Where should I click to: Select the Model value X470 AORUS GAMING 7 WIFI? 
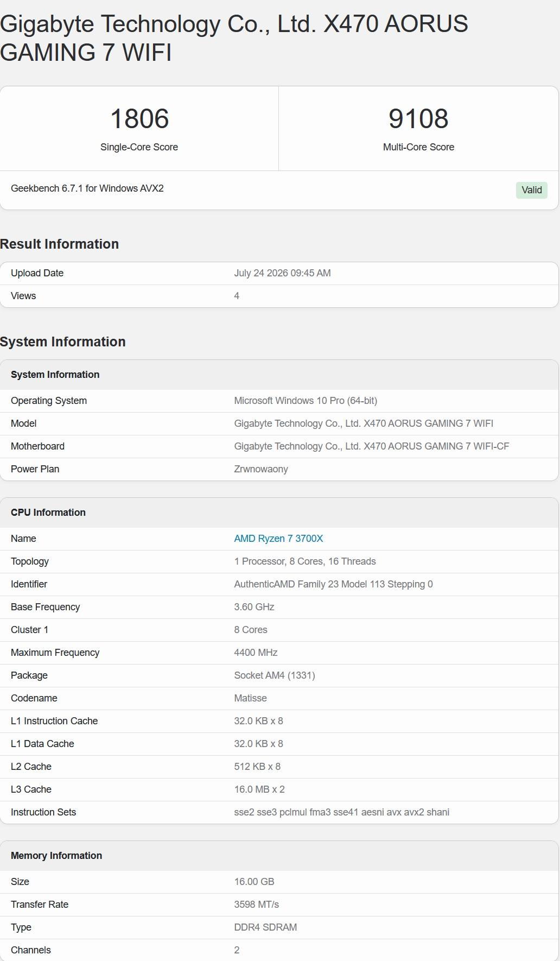pos(364,423)
